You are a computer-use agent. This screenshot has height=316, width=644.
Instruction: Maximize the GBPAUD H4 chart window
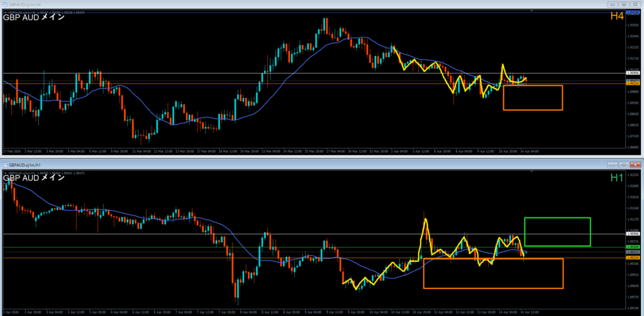[625, 4]
